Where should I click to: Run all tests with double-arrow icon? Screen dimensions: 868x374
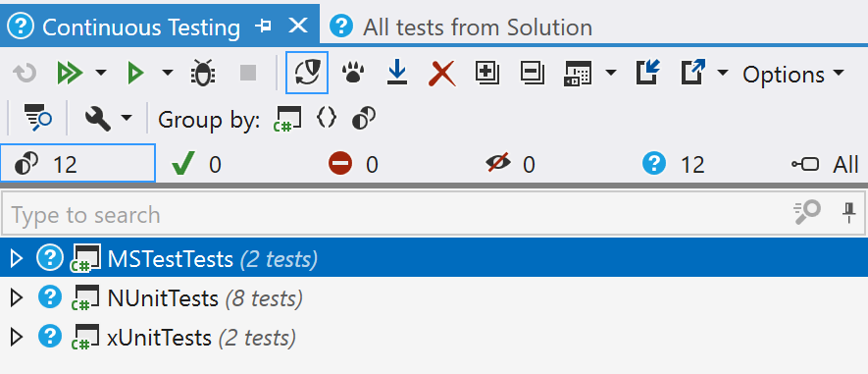pyautogui.click(x=70, y=74)
